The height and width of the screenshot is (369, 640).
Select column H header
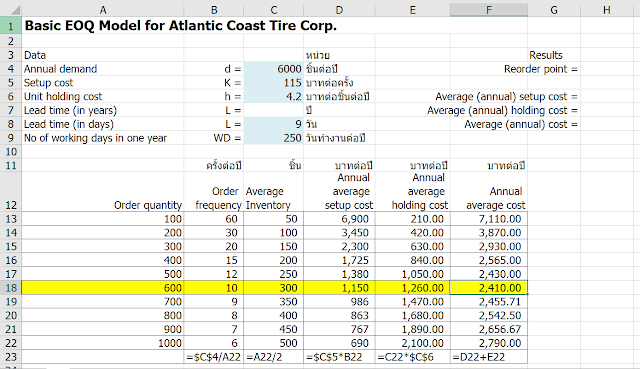[x=607, y=10]
